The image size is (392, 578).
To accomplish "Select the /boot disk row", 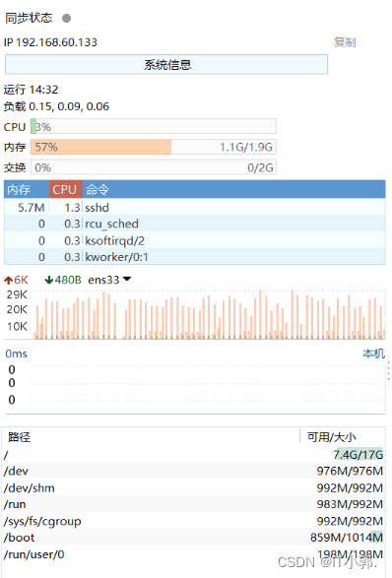I will tap(193, 538).
